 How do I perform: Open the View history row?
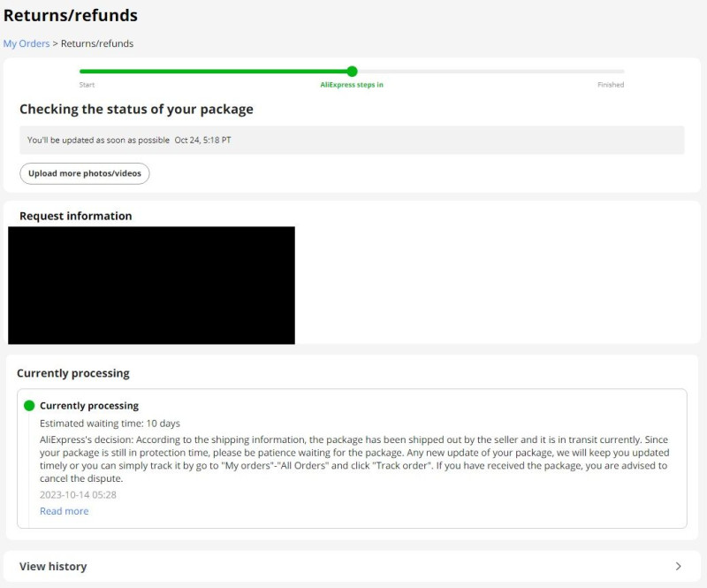[352, 567]
